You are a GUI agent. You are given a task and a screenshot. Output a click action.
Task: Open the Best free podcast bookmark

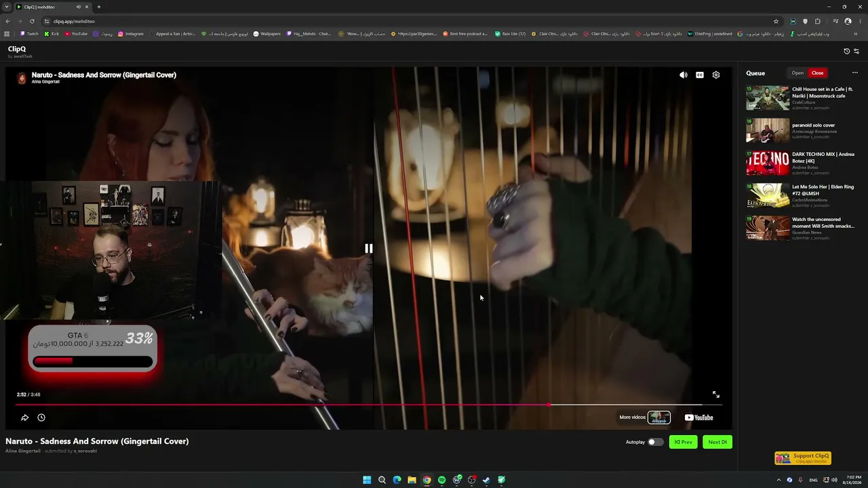[x=465, y=34]
